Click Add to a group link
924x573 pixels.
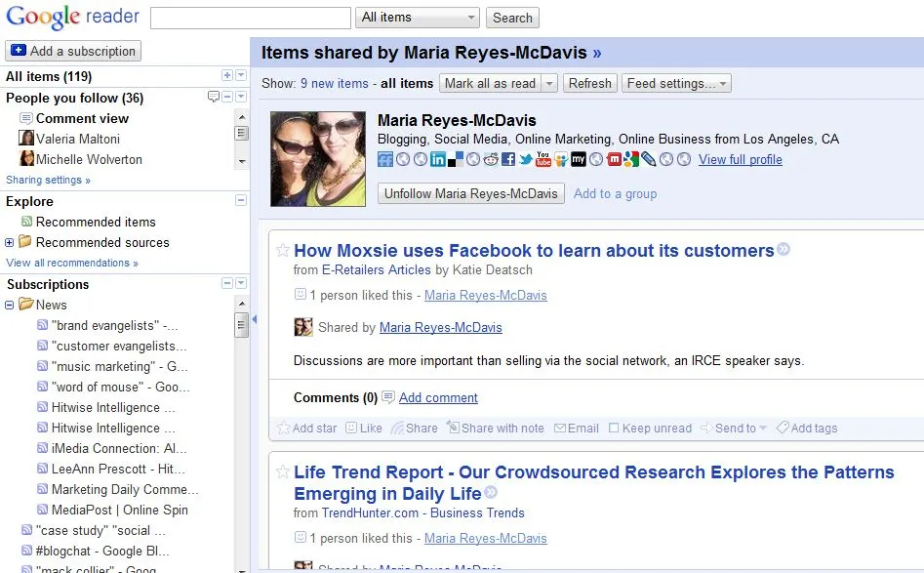pyautogui.click(x=616, y=193)
